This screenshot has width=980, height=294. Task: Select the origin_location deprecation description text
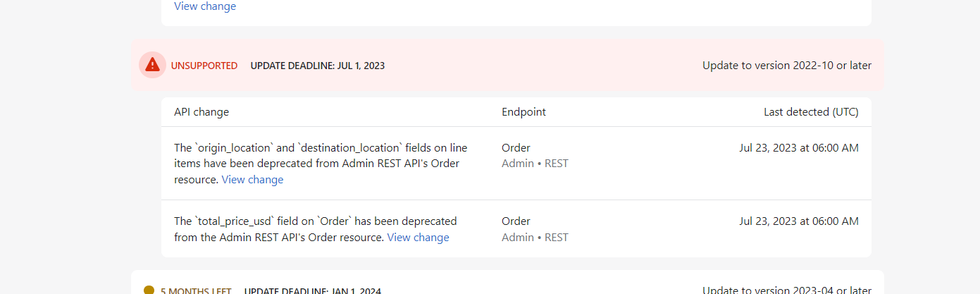321,164
